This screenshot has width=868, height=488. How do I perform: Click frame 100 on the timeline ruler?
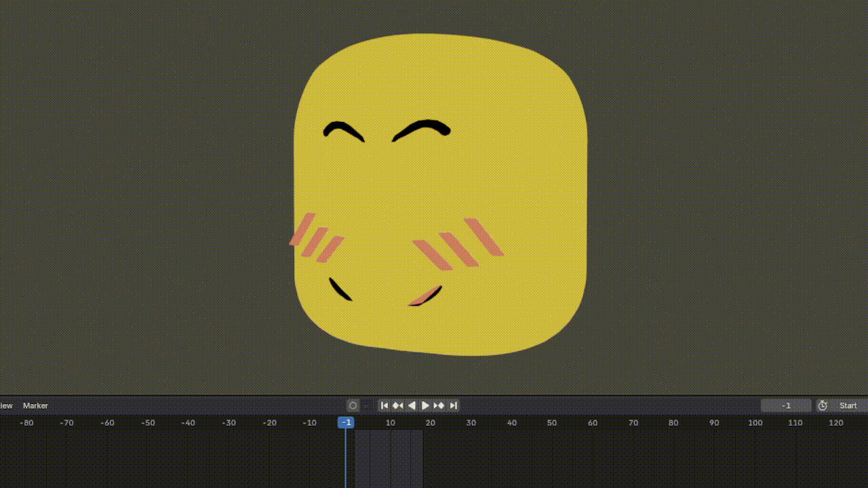coord(755,422)
